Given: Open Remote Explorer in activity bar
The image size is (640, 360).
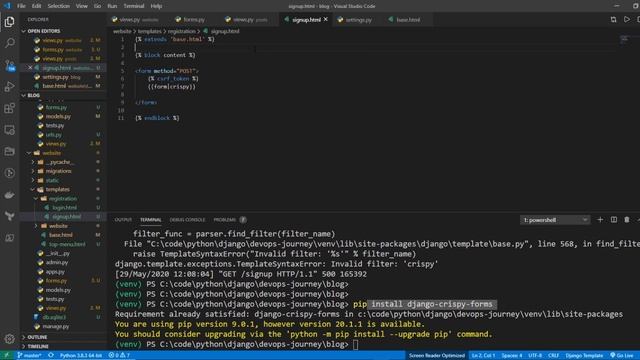Looking at the screenshot, I should (9, 130).
